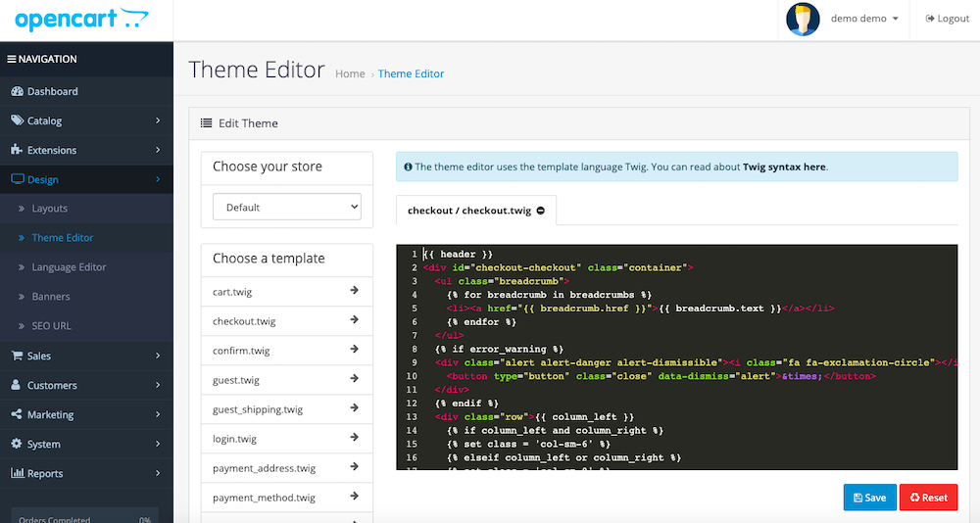Open SEO URL in sidebar
Viewport: 980px width, 523px height.
[86, 325]
